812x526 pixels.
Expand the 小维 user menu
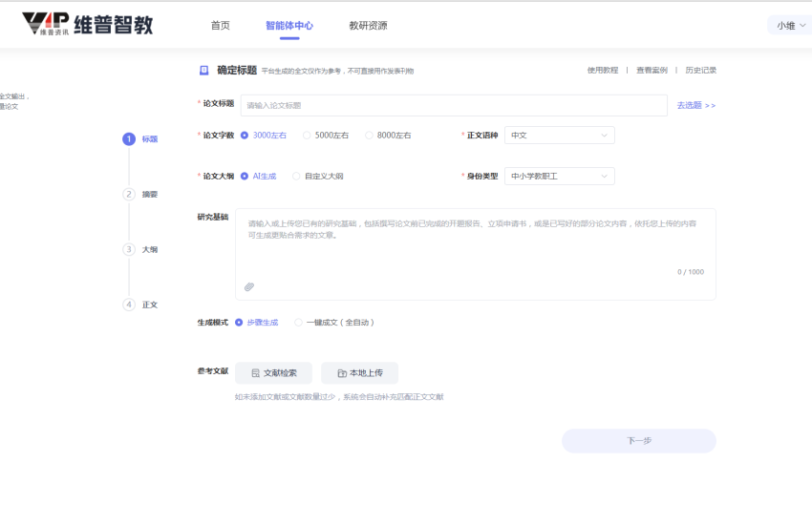790,26
